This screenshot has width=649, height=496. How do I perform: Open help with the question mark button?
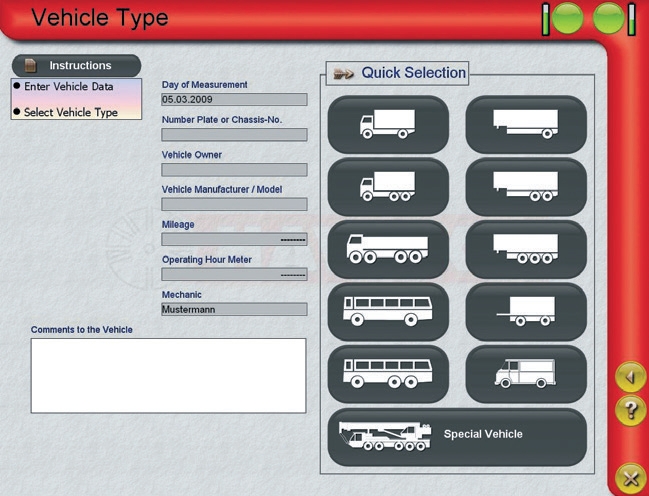(x=630, y=409)
